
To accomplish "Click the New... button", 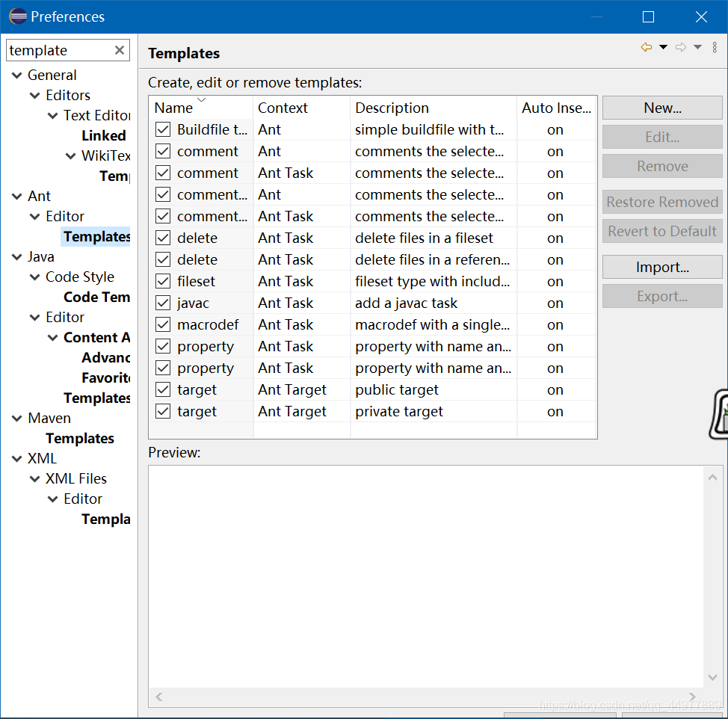I will [662, 108].
